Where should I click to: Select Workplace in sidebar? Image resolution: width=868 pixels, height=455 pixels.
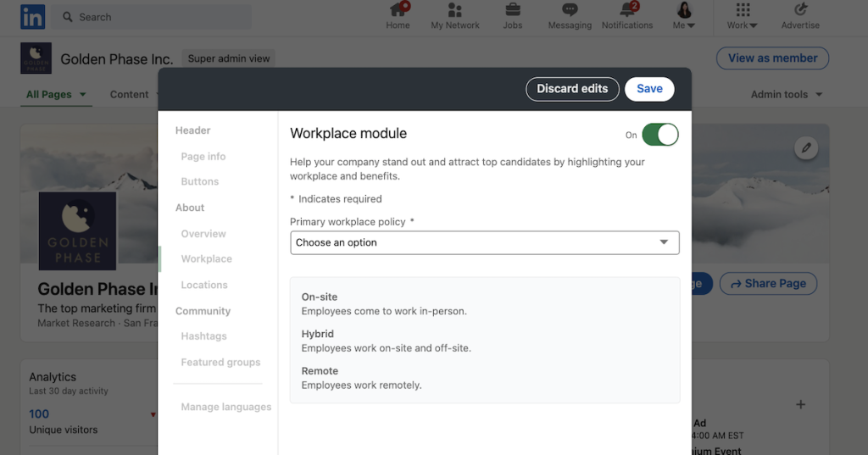(x=207, y=258)
